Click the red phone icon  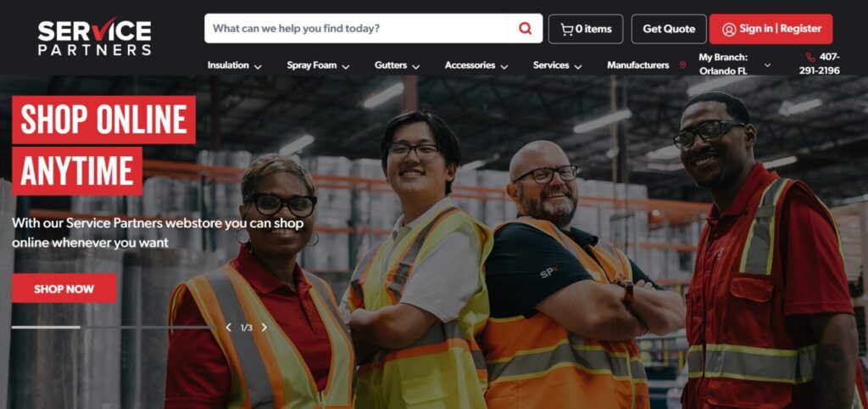point(810,57)
